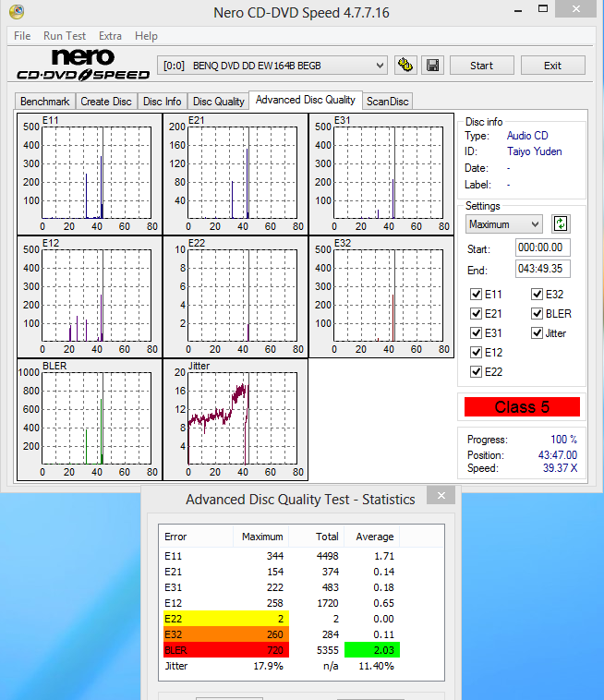Disable the Jitter checkbox
Image resolution: width=604 pixels, height=700 pixels.
click(537, 333)
